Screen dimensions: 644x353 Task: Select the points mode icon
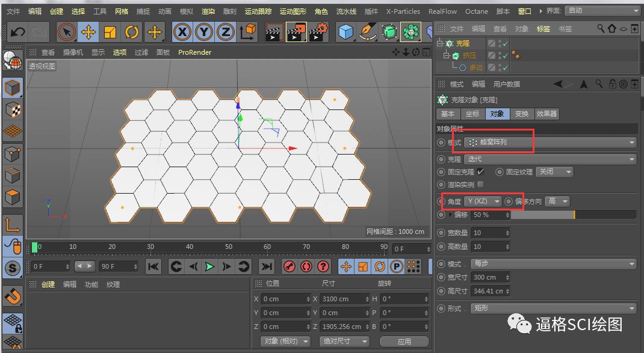click(x=12, y=154)
